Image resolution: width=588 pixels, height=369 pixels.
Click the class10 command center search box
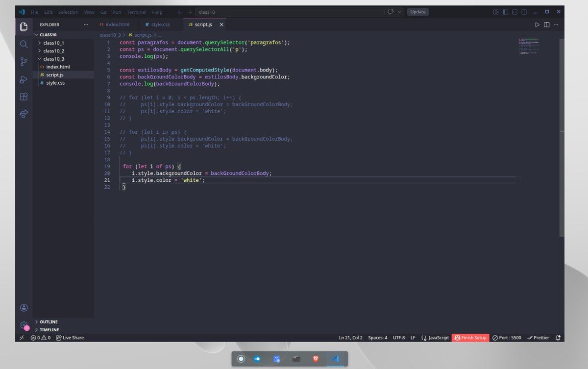click(289, 12)
